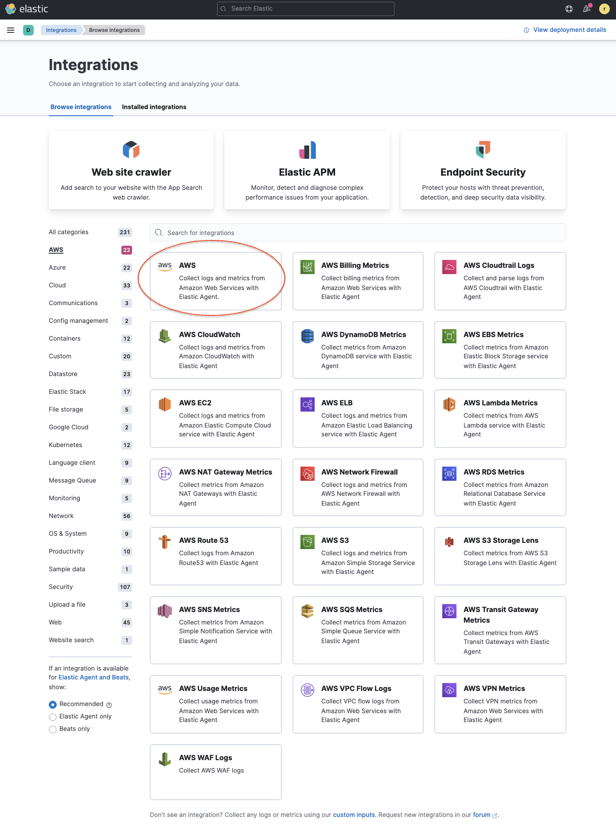Open the newsfeed celebration icon
Image resolution: width=616 pixels, height=840 pixels.
[x=587, y=9]
